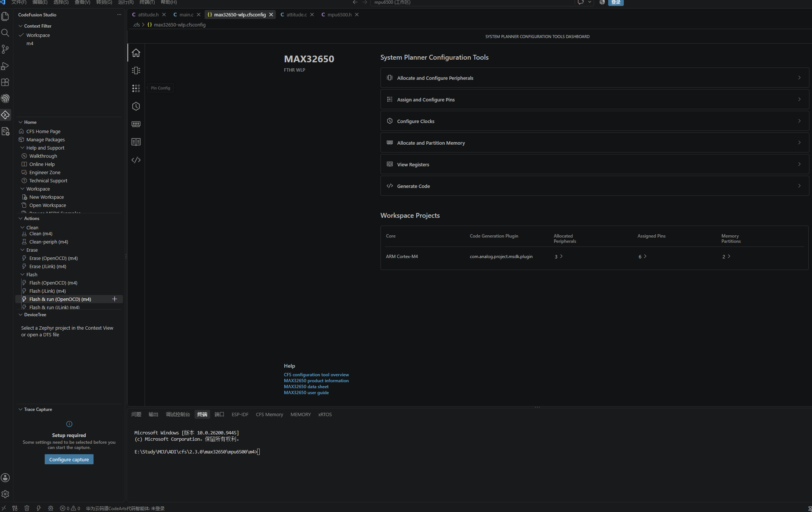The height and width of the screenshot is (512, 812).
Task: Open the ESP-IDF activity bar icon
Action: point(5,98)
